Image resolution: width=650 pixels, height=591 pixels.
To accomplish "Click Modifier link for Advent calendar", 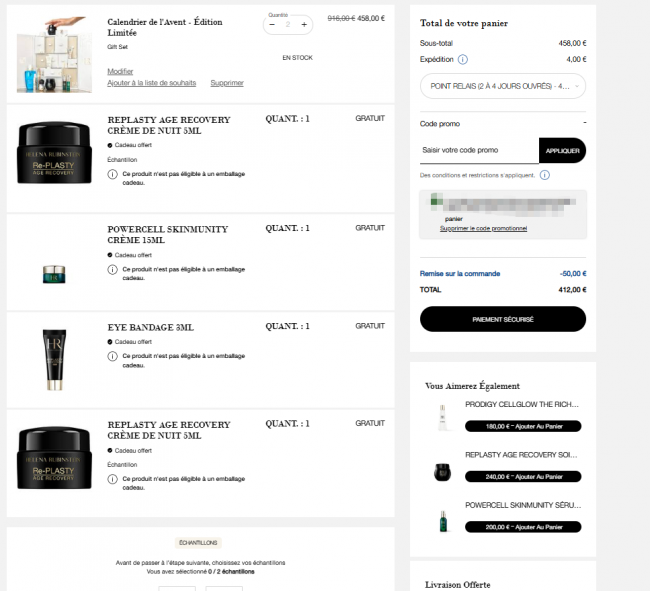I will click(120, 71).
